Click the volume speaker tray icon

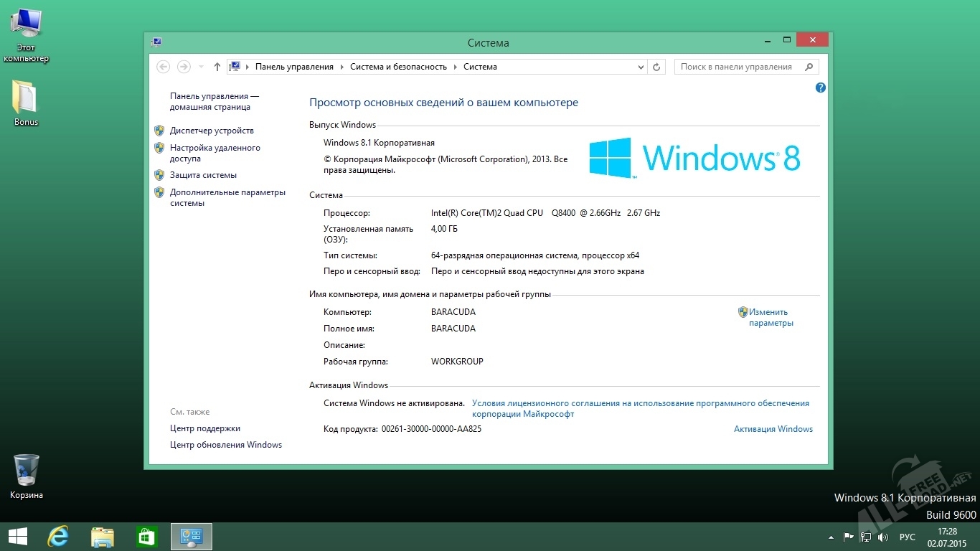point(883,537)
